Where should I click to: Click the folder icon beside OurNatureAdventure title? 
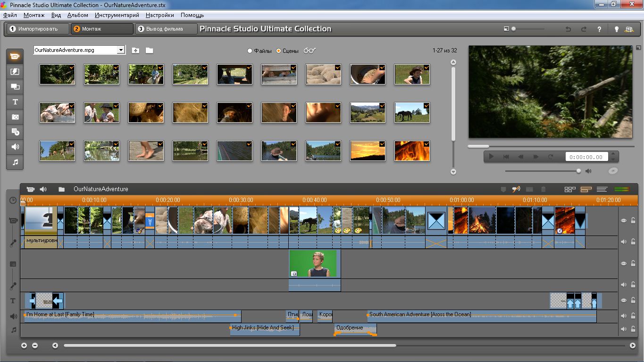tap(61, 189)
